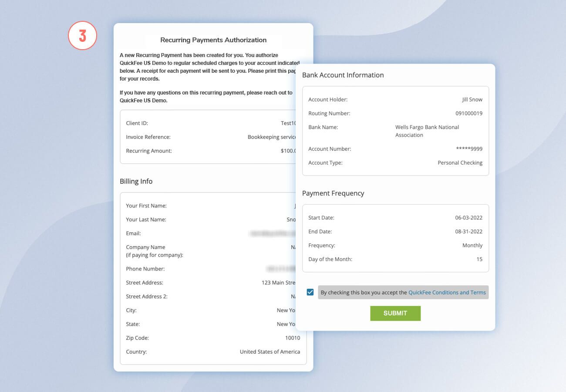The height and width of the screenshot is (392, 566).
Task: Uncheck the accept conditions and terms checkbox
Action: coord(310,292)
